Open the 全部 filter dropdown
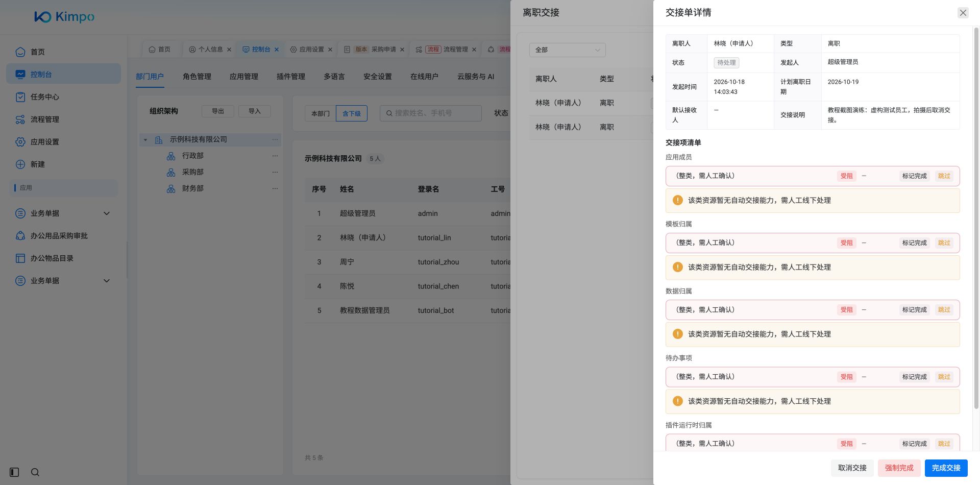Viewport: 980px width, 485px height. (x=567, y=50)
